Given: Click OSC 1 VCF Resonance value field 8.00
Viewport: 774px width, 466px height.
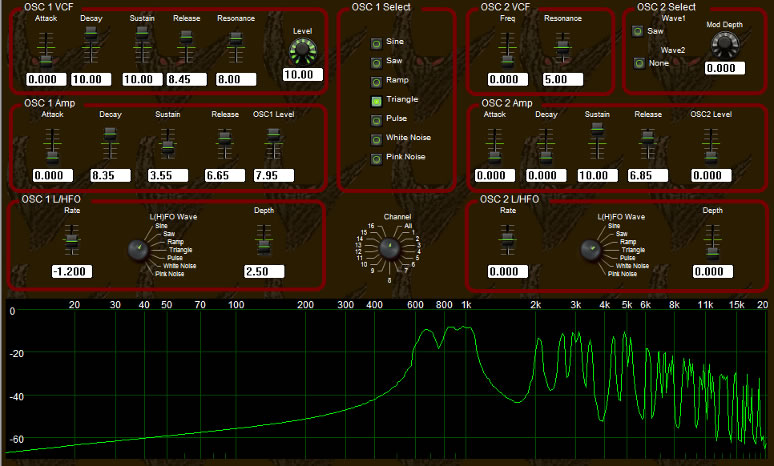Looking at the screenshot, I should (236, 79).
